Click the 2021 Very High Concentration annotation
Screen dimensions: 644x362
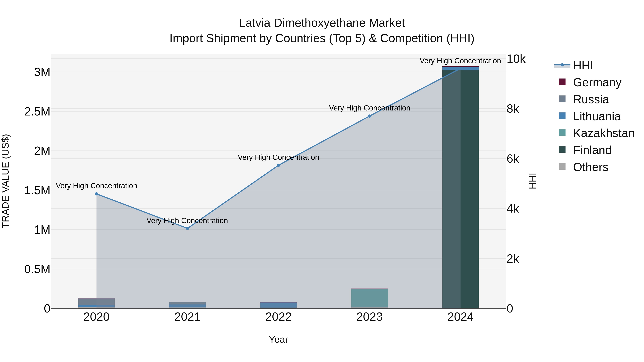187,221
